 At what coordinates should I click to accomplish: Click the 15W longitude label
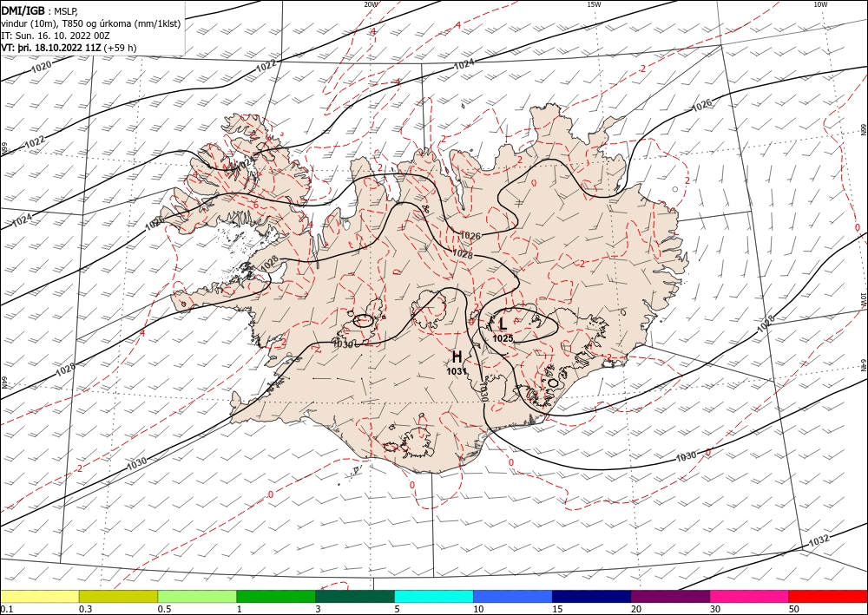tap(594, 3)
